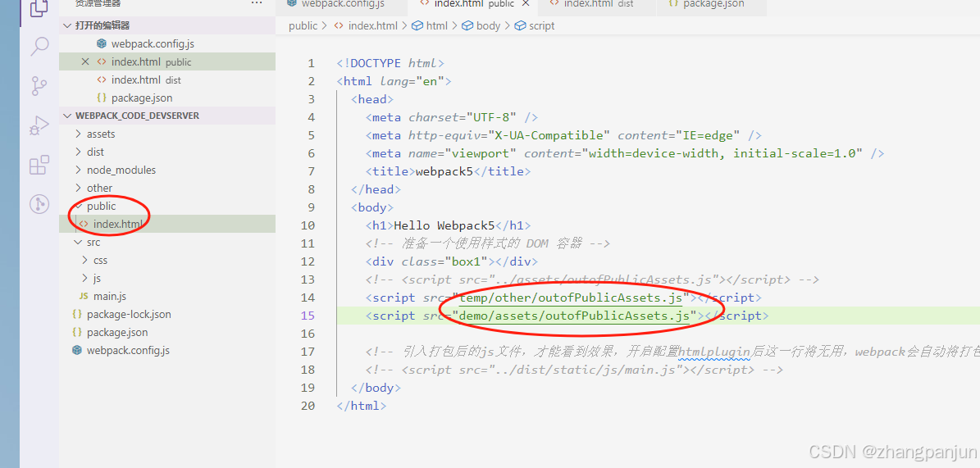The image size is (980, 468).
Task: Click the closing body tag line
Action: click(376, 388)
